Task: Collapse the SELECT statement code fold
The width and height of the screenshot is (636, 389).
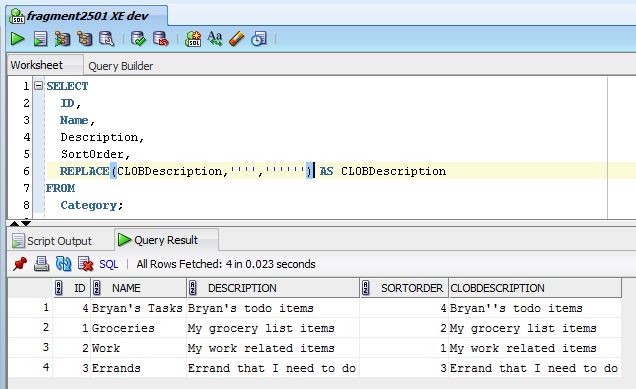Action: pyautogui.click(x=39, y=86)
